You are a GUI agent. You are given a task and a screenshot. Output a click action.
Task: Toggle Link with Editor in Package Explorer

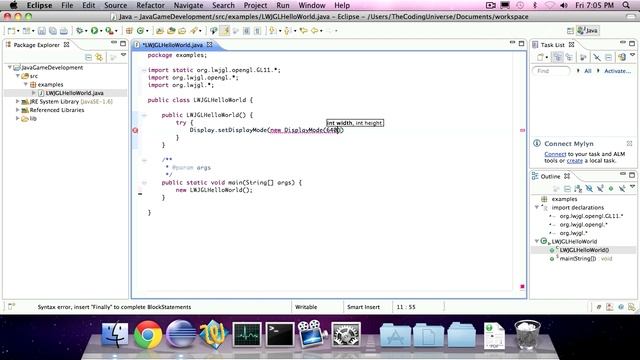tap(99, 57)
